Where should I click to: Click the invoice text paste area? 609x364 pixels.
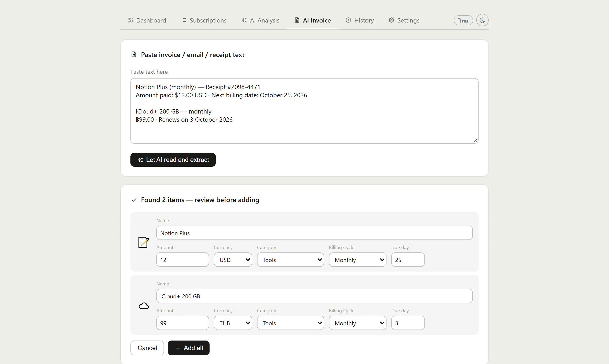pos(304,111)
